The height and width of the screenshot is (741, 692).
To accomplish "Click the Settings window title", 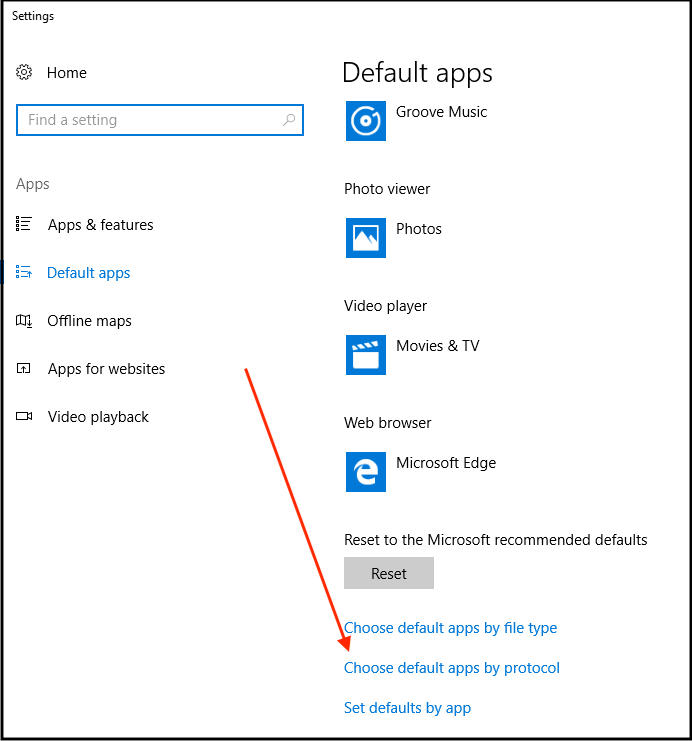I will (x=33, y=16).
